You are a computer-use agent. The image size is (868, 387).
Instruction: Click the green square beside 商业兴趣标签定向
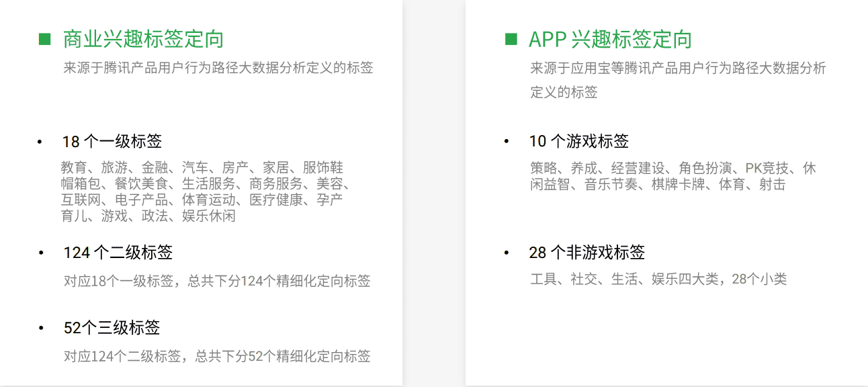[45, 40]
